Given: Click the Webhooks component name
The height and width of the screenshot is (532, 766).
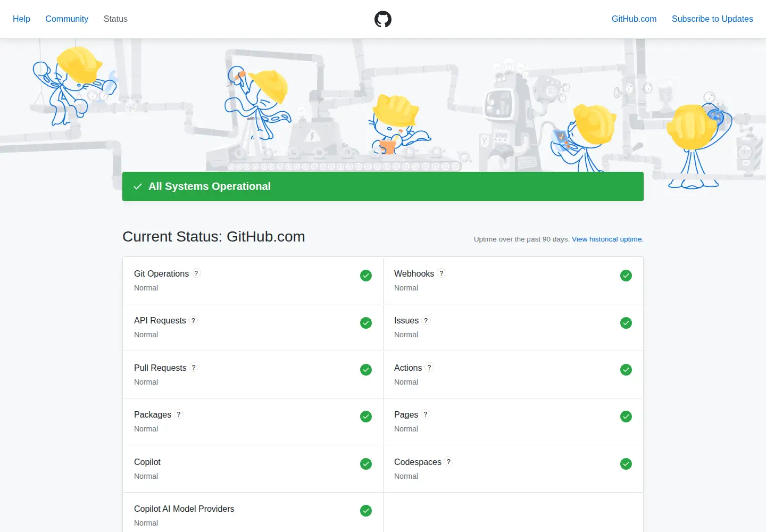Looking at the screenshot, I should [414, 273].
